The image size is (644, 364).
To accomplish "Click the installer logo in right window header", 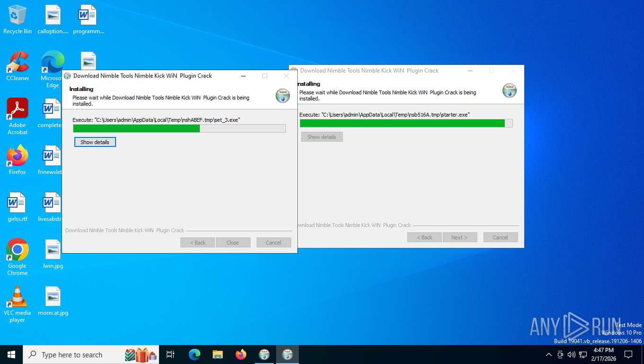I will click(x=510, y=91).
